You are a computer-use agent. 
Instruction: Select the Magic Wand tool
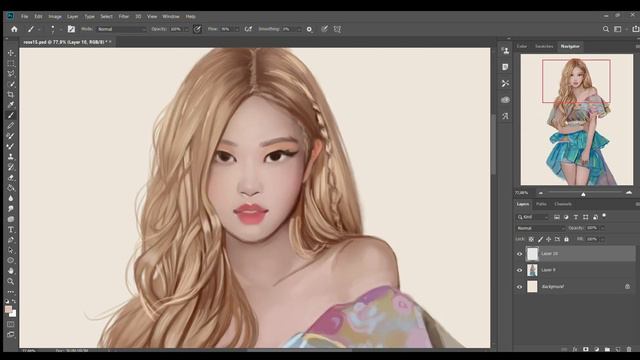click(11, 84)
